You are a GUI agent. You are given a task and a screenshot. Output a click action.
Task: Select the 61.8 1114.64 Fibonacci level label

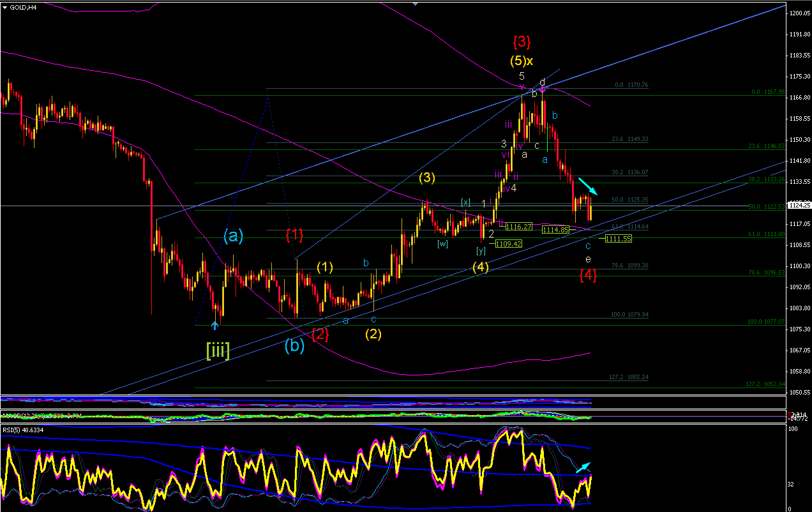(x=630, y=227)
